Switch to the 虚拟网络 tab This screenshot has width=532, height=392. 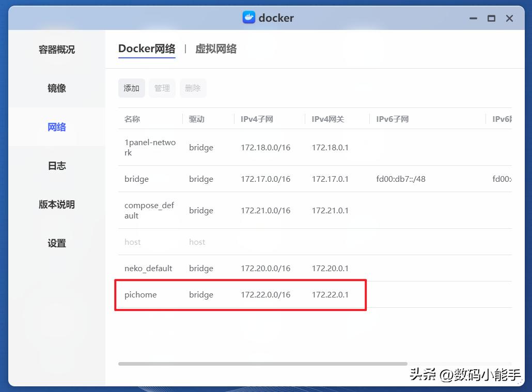click(216, 49)
